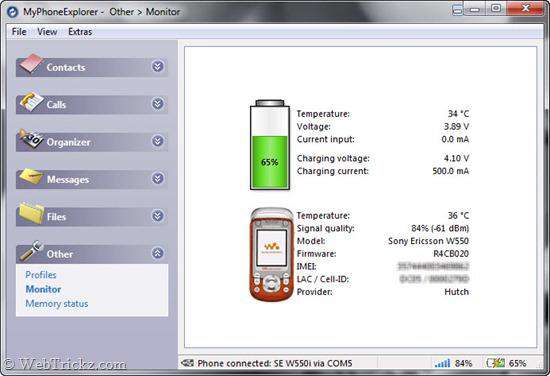Expand the Calls section chevron
The height and width of the screenshot is (376, 550).
157,103
